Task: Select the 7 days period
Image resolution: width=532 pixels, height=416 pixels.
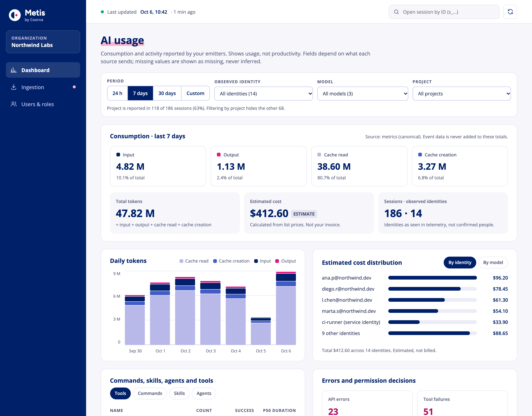Action: click(x=140, y=93)
